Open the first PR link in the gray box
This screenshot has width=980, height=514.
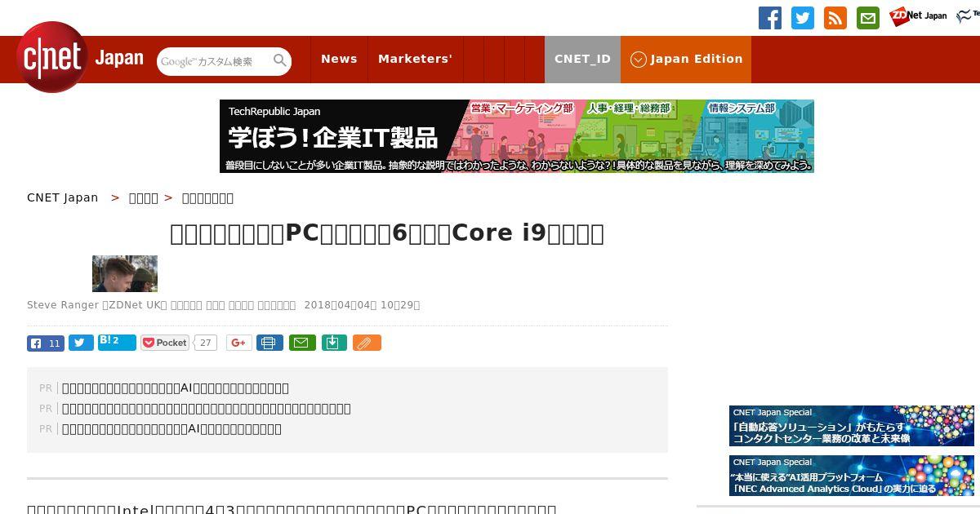coord(176,388)
